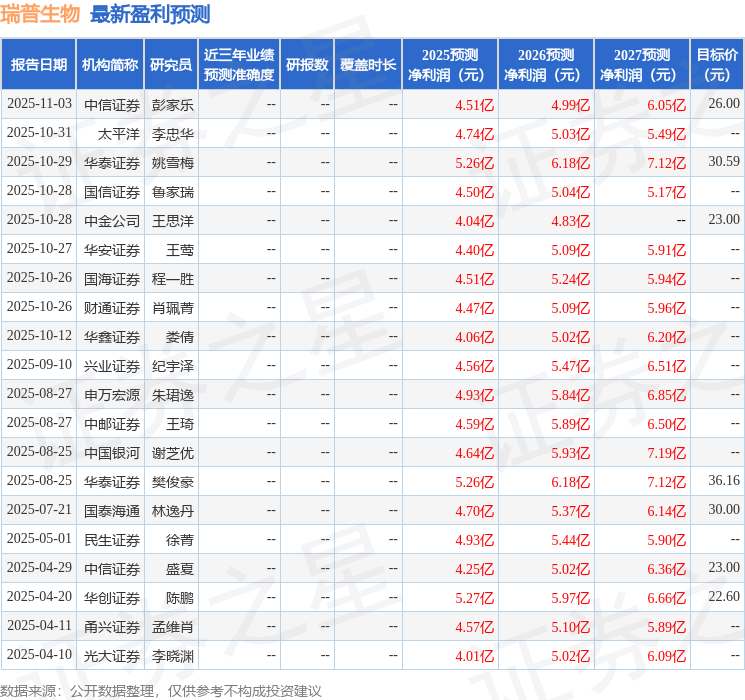
Task: Select 中金公司 institution cell
Action: coord(112,221)
